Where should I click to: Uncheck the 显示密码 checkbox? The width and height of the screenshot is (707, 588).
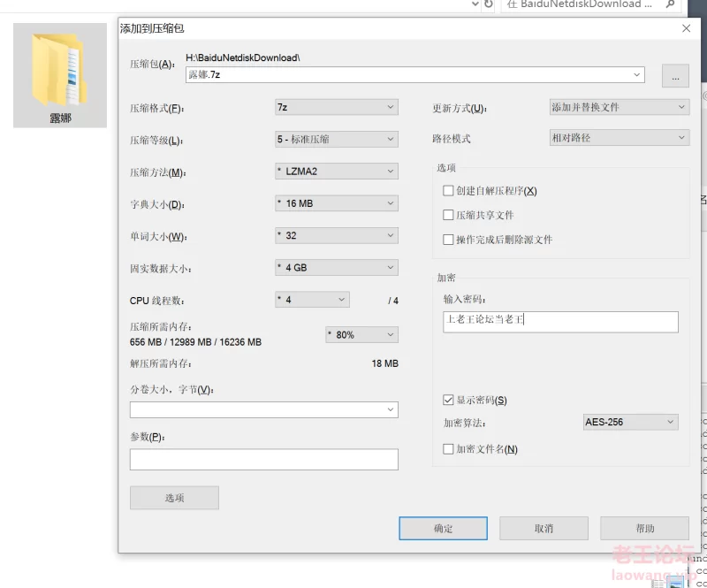(x=449, y=401)
